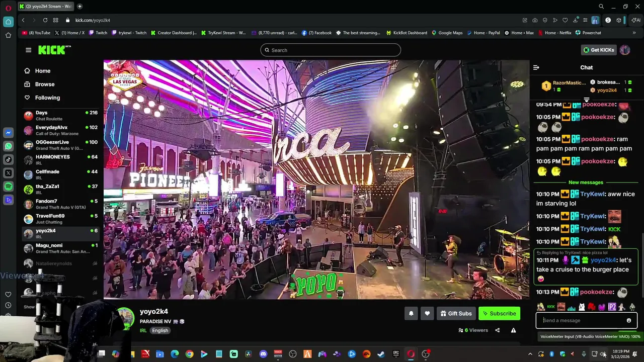Viewport: 644px width, 362px height.
Task: Click the Discord taskbar icon
Action: coord(263,354)
